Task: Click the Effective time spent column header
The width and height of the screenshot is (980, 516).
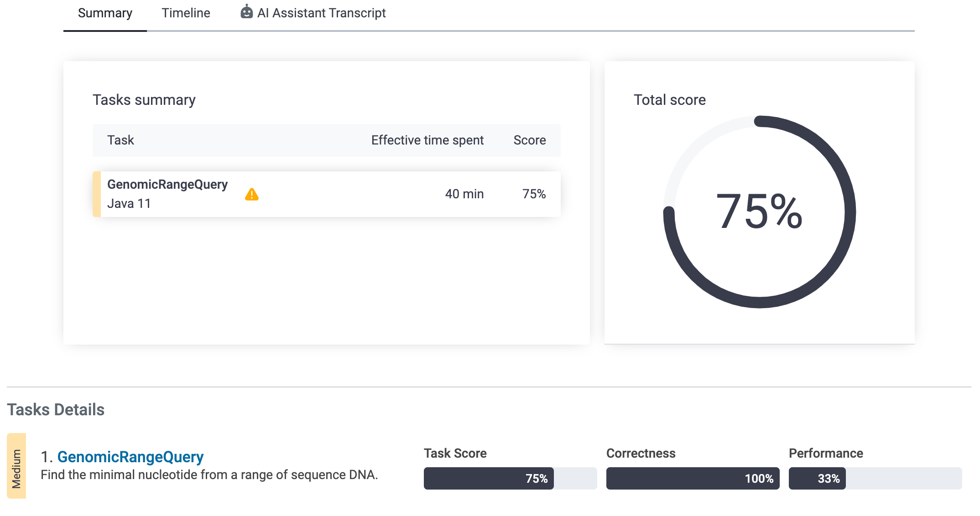Action: (x=427, y=140)
